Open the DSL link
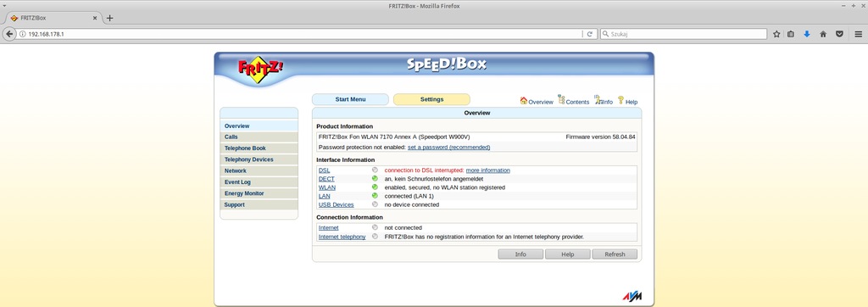The height and width of the screenshot is (307, 868). 324,170
